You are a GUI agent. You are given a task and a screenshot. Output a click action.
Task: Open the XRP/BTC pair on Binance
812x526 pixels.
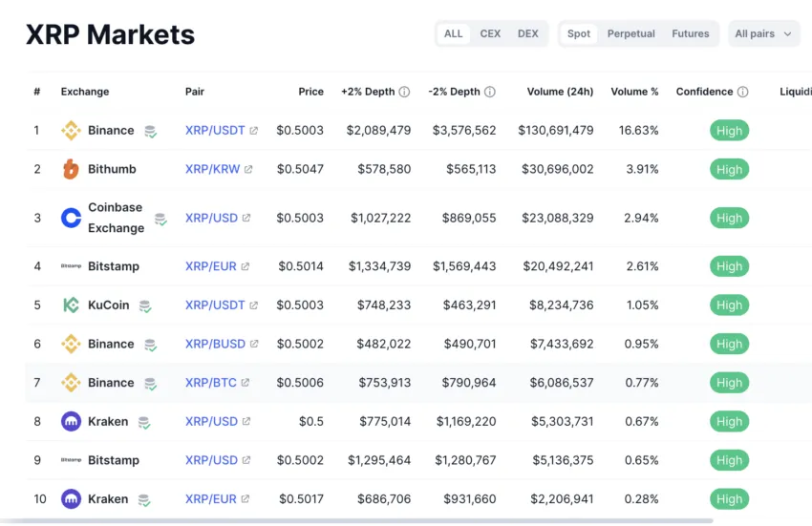pos(210,383)
